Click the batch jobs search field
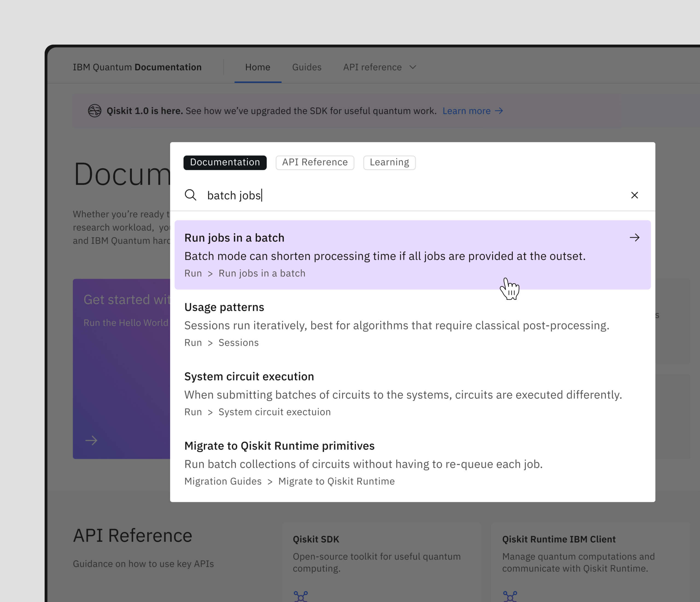The width and height of the screenshot is (700, 602). click(x=412, y=195)
